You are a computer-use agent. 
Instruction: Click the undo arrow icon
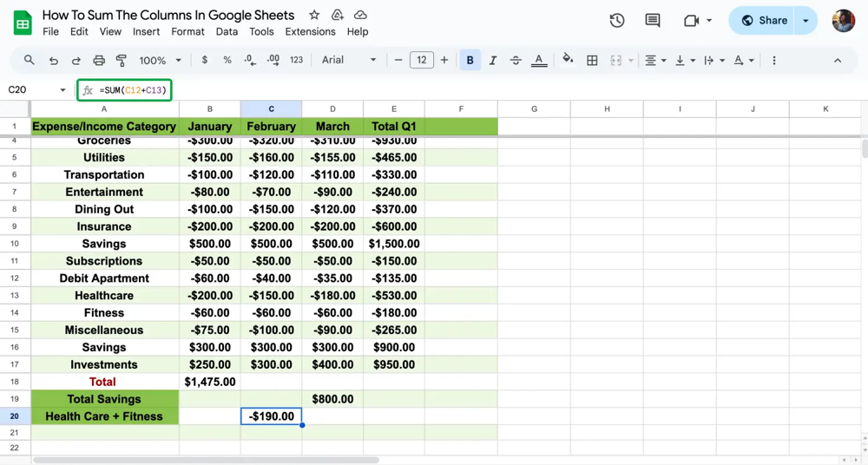pos(54,61)
